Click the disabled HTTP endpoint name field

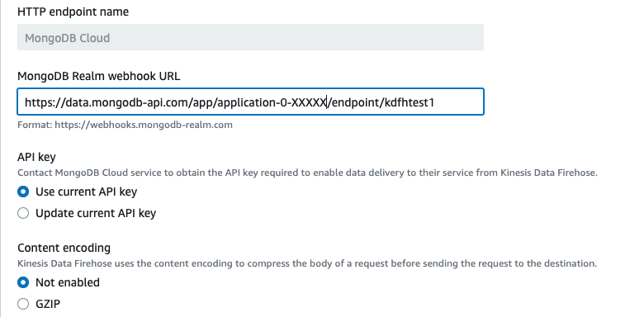pyautogui.click(x=250, y=37)
